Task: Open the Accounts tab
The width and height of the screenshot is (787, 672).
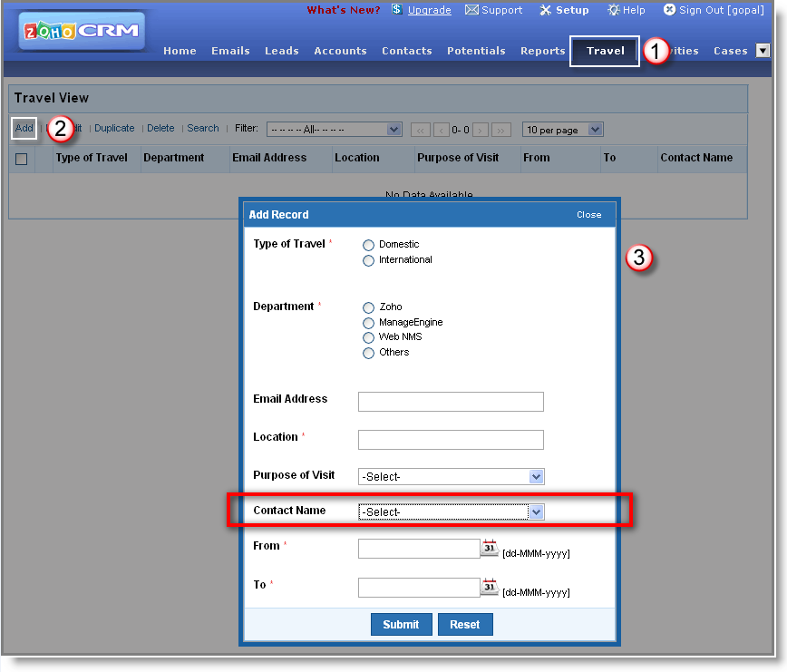Action: [340, 51]
